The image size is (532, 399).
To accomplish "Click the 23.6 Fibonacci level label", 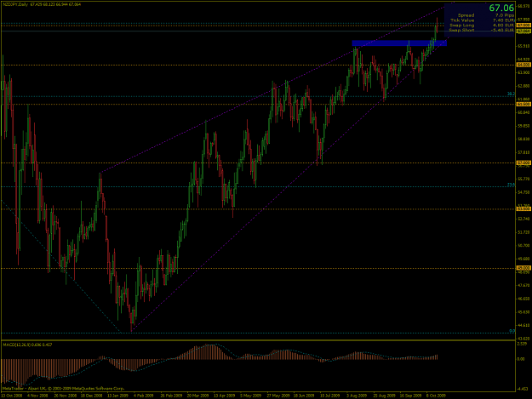I will click(511, 185).
